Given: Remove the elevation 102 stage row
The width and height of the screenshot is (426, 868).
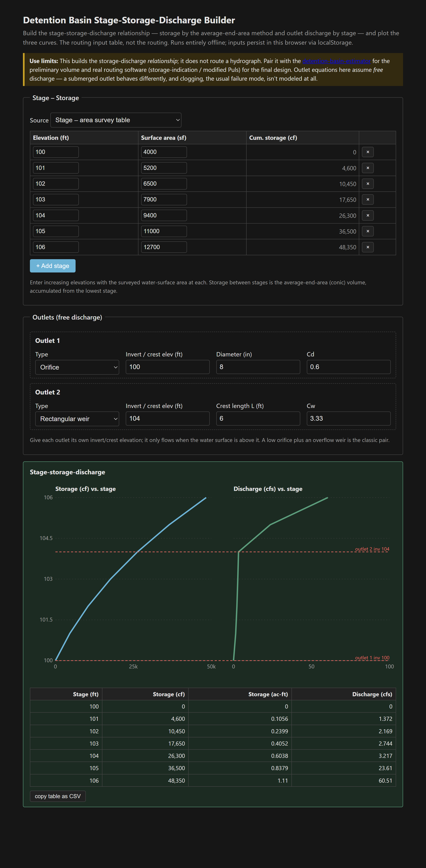Looking at the screenshot, I should click(x=368, y=184).
